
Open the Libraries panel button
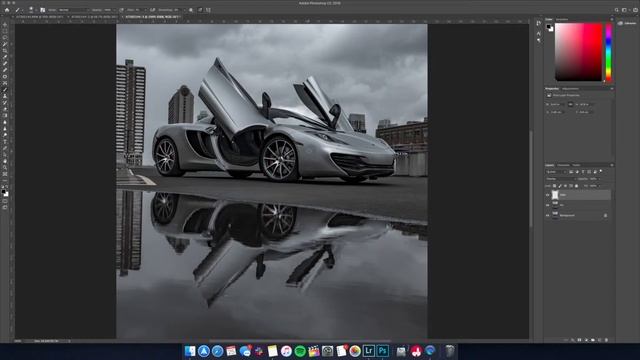tap(628, 23)
